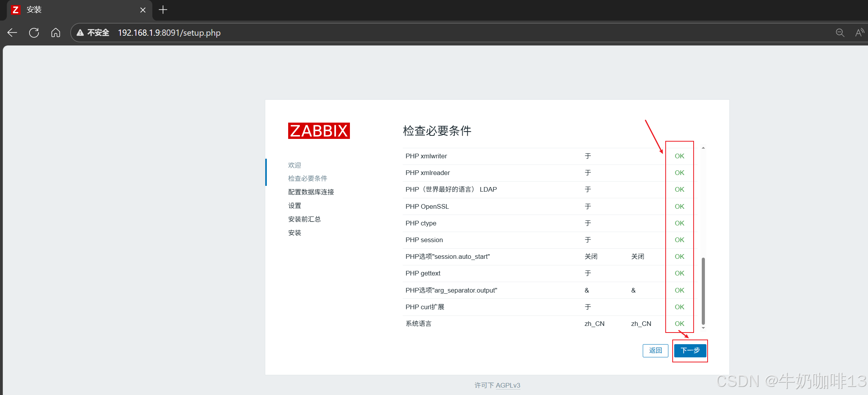Select the last 安装 step in sidebar
The height and width of the screenshot is (395, 868).
click(x=294, y=233)
